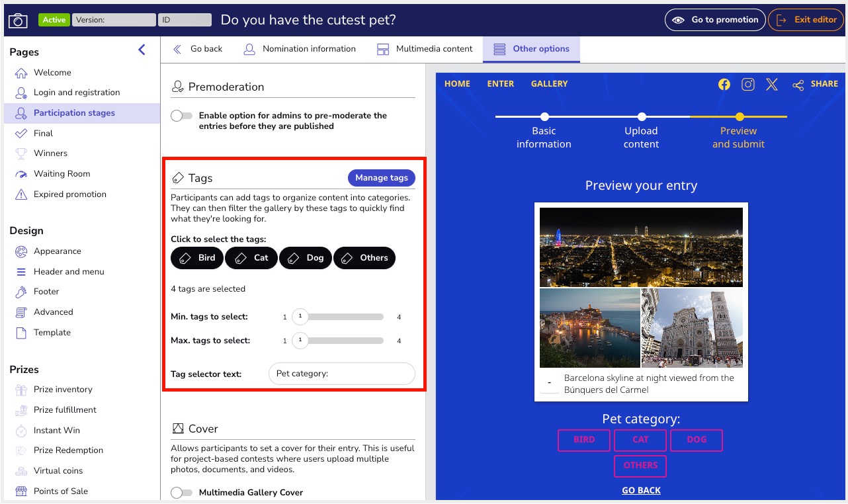Screen dimensions: 848x504
Task: Click the Appearance palette icon
Action: pos(21,251)
